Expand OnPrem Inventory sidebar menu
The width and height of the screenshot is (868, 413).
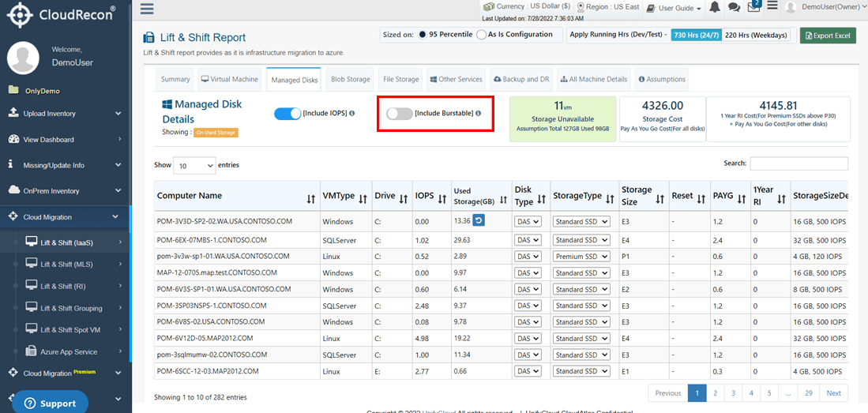click(x=66, y=191)
